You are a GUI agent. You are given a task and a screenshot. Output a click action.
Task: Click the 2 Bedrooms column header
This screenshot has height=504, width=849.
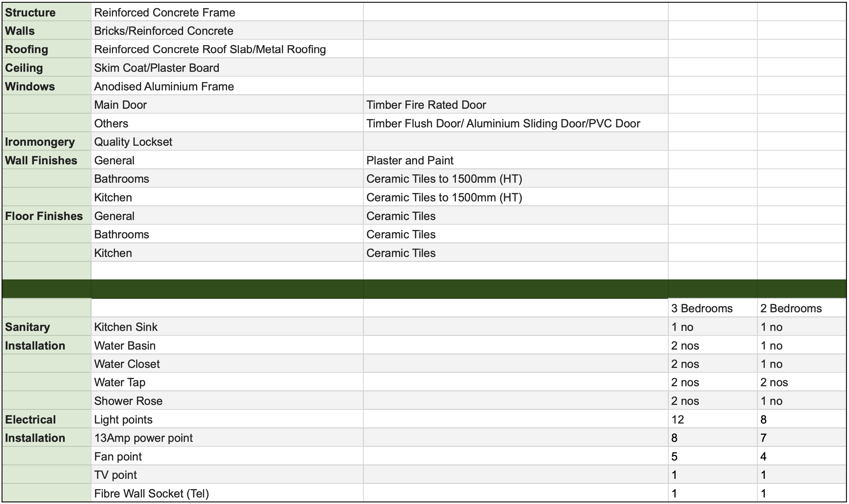pyautogui.click(x=791, y=308)
